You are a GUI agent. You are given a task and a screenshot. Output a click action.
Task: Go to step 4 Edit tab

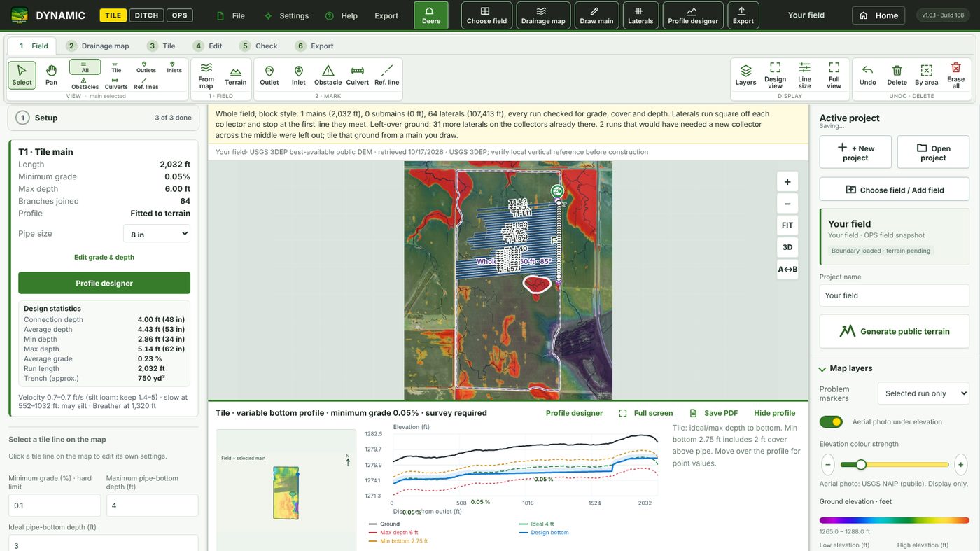click(x=208, y=46)
